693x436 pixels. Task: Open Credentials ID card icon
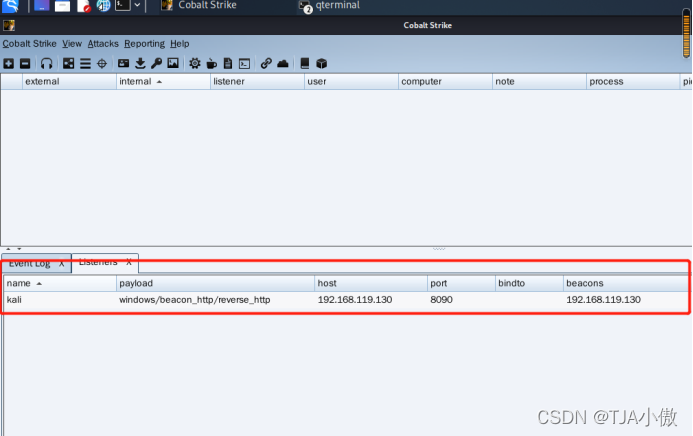pyautogui.click(x=123, y=64)
